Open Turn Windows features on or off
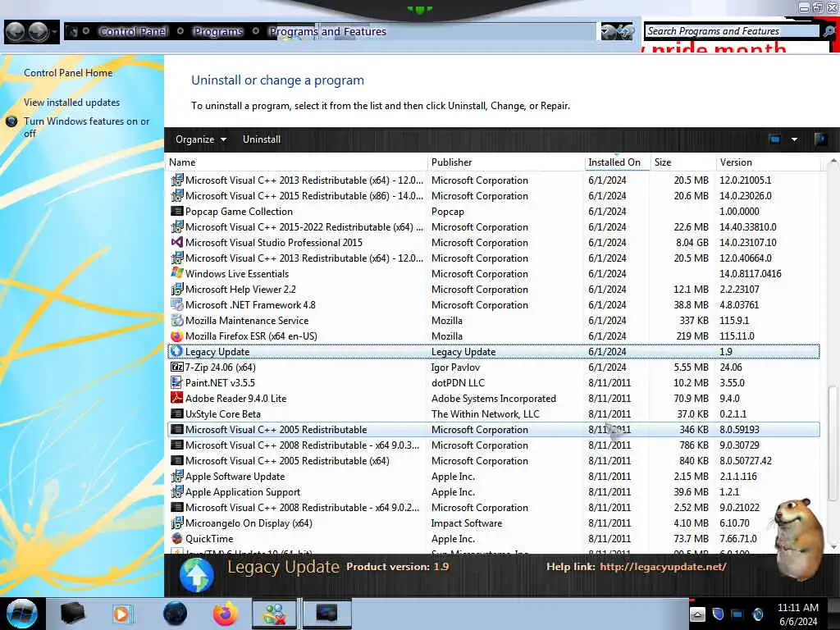This screenshot has width=840, height=630. [86, 127]
